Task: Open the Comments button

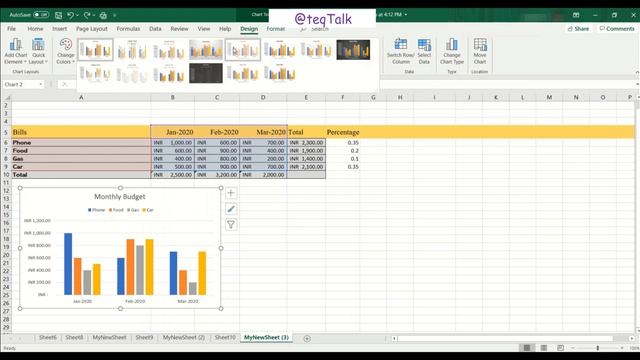Action: point(617,29)
